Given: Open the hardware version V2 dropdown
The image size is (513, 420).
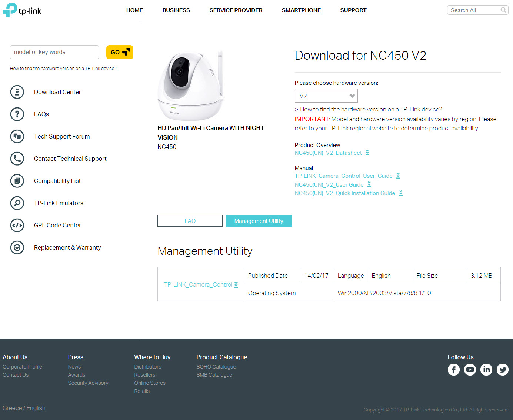Looking at the screenshot, I should point(326,96).
